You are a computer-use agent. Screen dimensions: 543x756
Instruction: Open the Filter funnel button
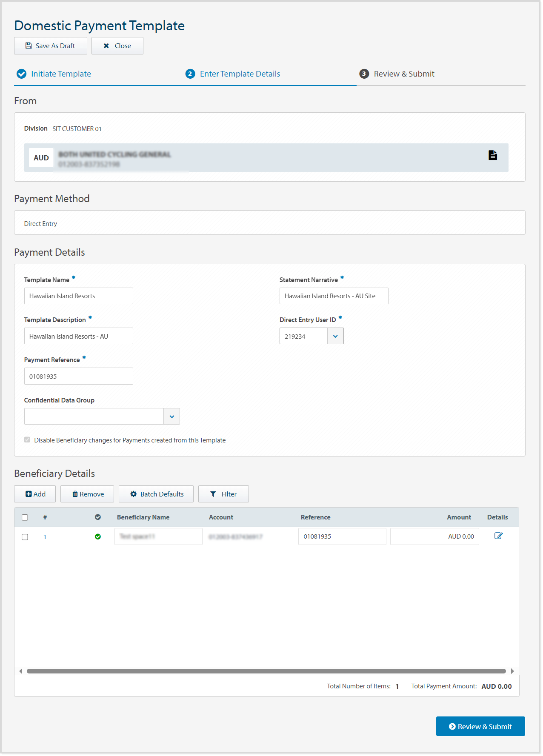click(x=223, y=494)
